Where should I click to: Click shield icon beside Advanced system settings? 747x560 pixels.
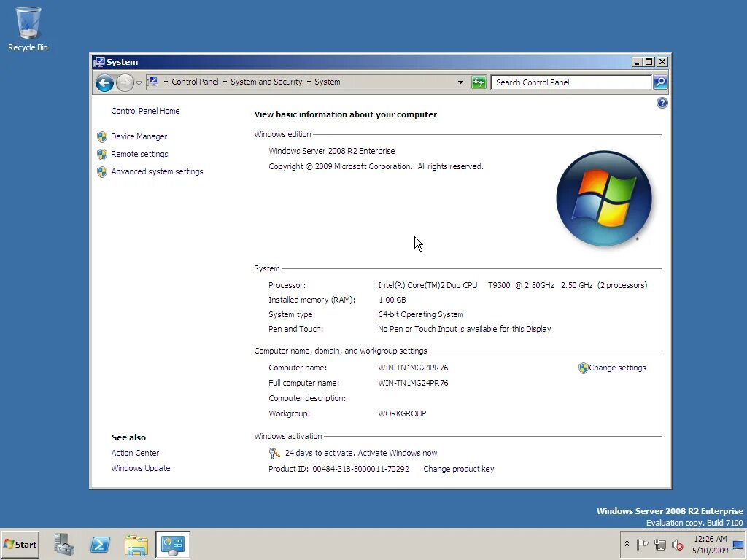(x=102, y=172)
